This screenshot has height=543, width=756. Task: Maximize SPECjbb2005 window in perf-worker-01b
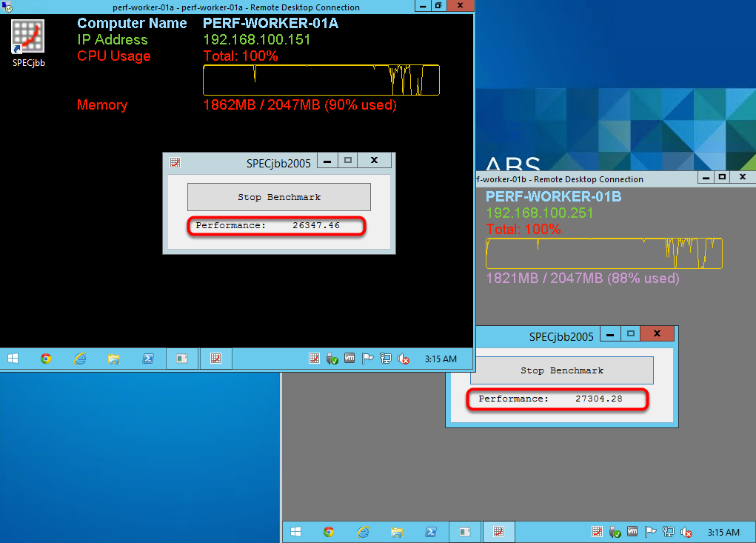tap(631, 333)
